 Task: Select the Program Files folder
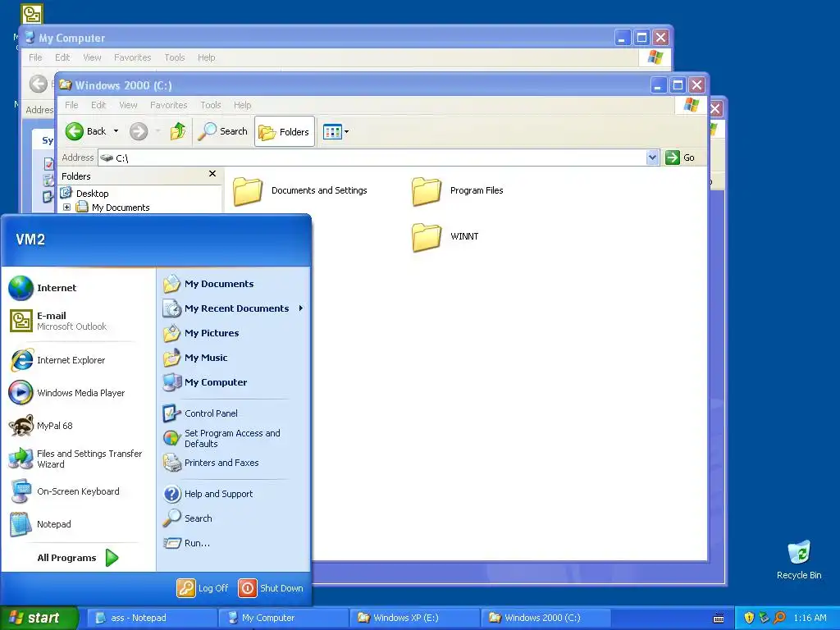(458, 190)
